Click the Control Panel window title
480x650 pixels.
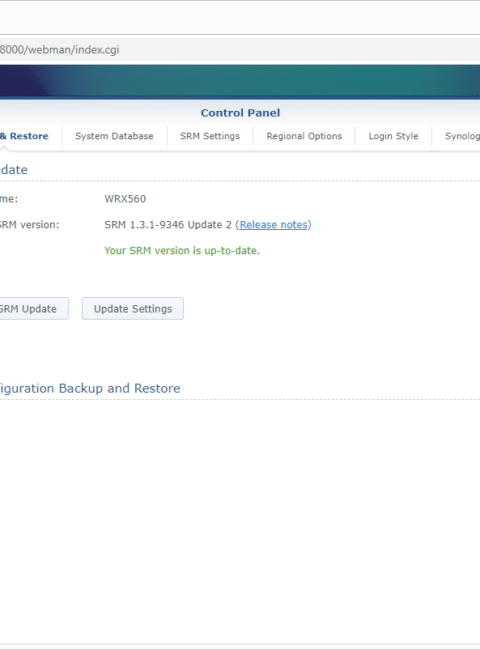click(240, 113)
